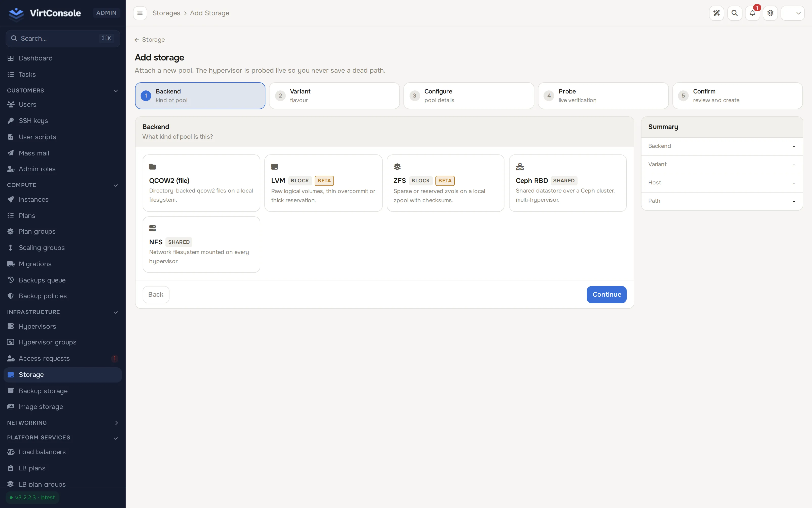This screenshot has height=508, width=812.
Task: Go to the Probe step tab
Action: point(603,96)
